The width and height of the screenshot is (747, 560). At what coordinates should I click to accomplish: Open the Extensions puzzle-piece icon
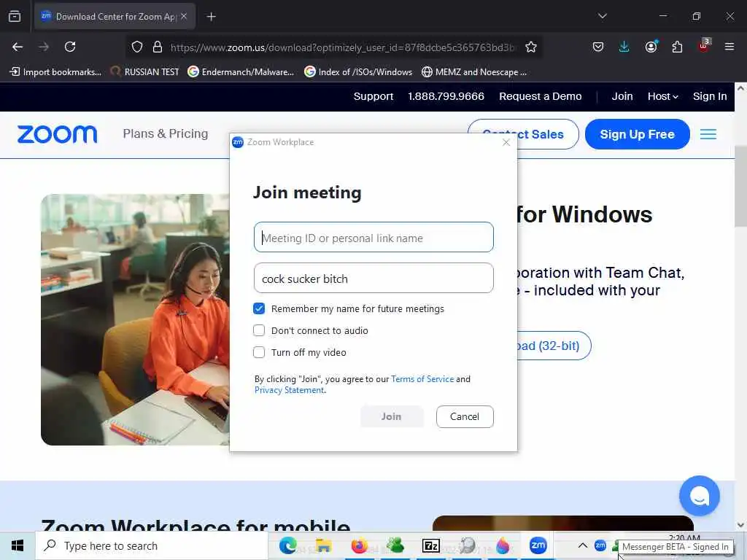677,47
